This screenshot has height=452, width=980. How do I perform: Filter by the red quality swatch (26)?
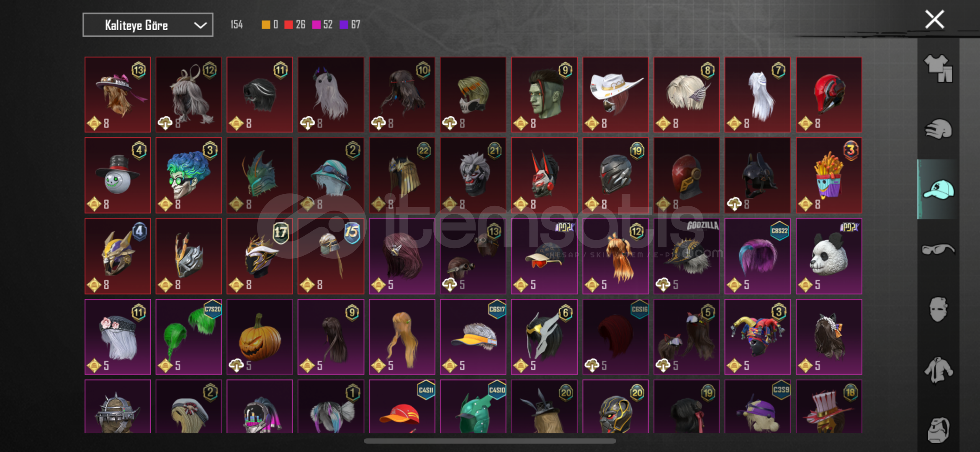[295, 25]
